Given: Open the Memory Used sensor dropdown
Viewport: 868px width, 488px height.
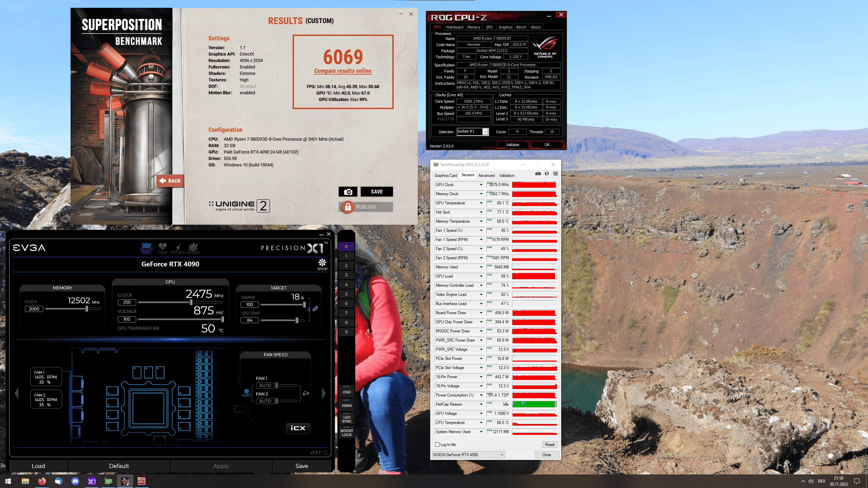Looking at the screenshot, I should point(481,267).
